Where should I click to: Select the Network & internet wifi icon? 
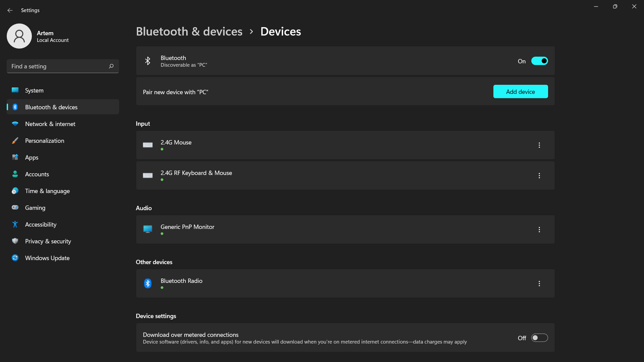pyautogui.click(x=15, y=124)
